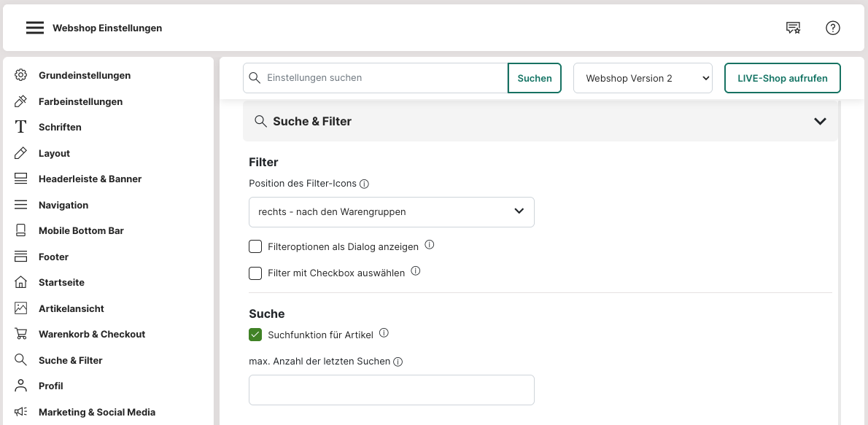Focus the max. Anzahl der letzten Suchen field
Viewport: 868px width, 425px height.
point(391,390)
